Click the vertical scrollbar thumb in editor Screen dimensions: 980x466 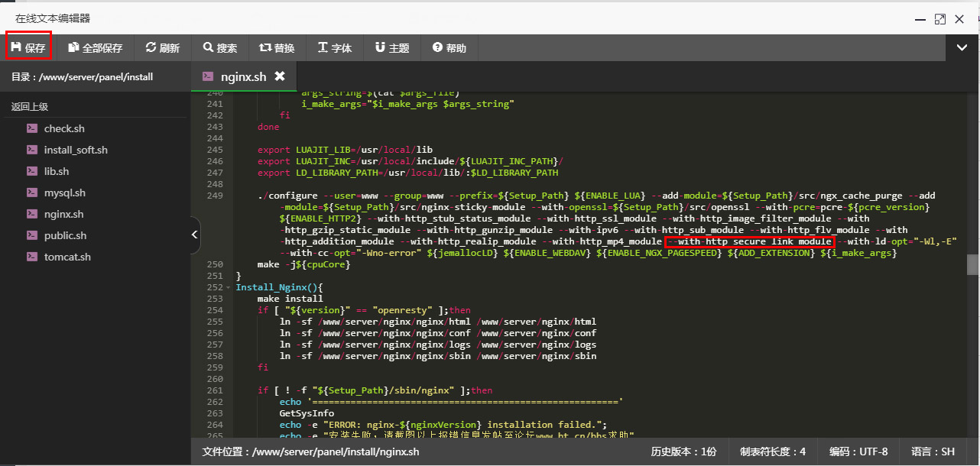coord(972,264)
